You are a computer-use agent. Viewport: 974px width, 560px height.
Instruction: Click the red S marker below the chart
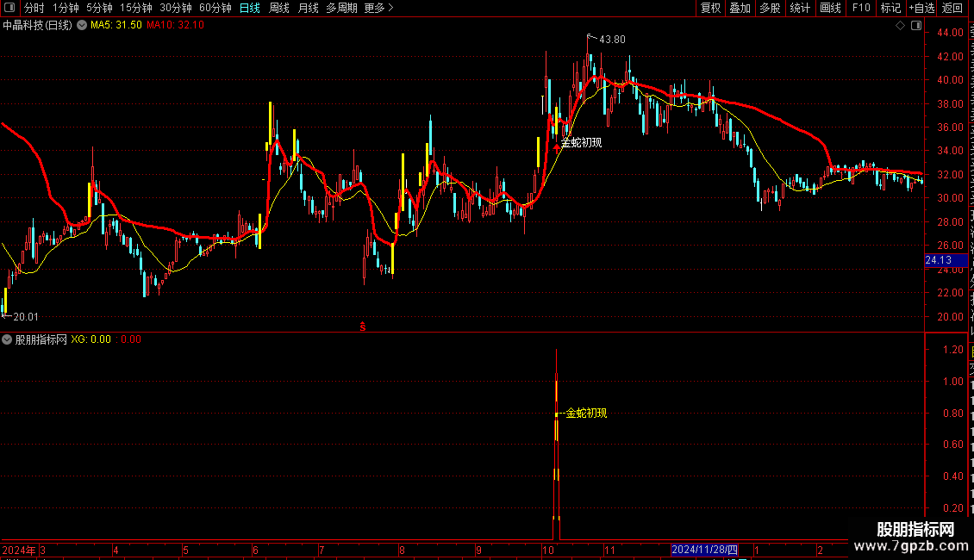point(363,327)
